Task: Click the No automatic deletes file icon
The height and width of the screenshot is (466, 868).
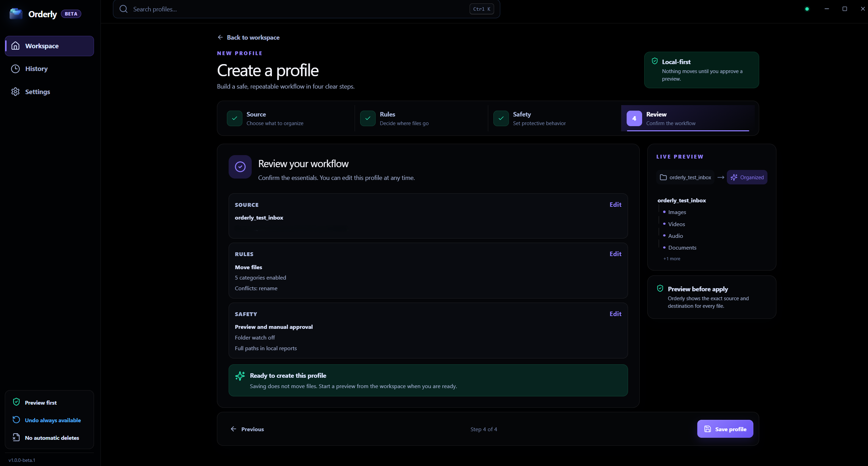Action: tap(16, 437)
